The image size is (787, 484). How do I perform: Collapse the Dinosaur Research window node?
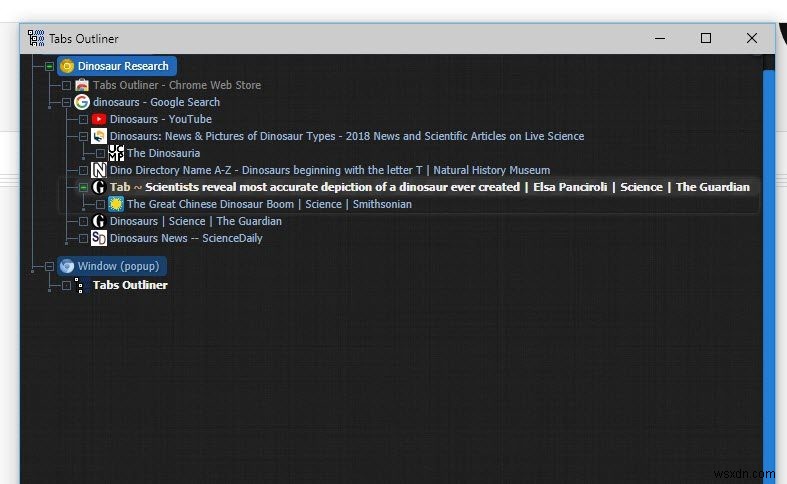pos(49,66)
